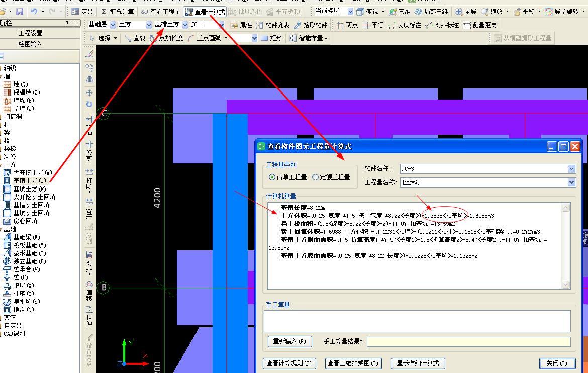Viewport: 588px width, 373px height.
Task: Select the 三点画弧 tool
Action: (x=205, y=38)
